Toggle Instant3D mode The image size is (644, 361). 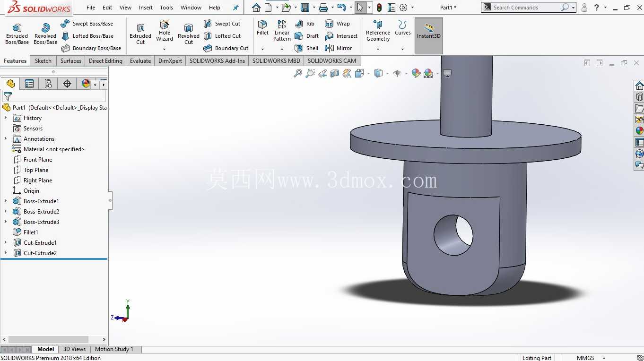(x=429, y=36)
